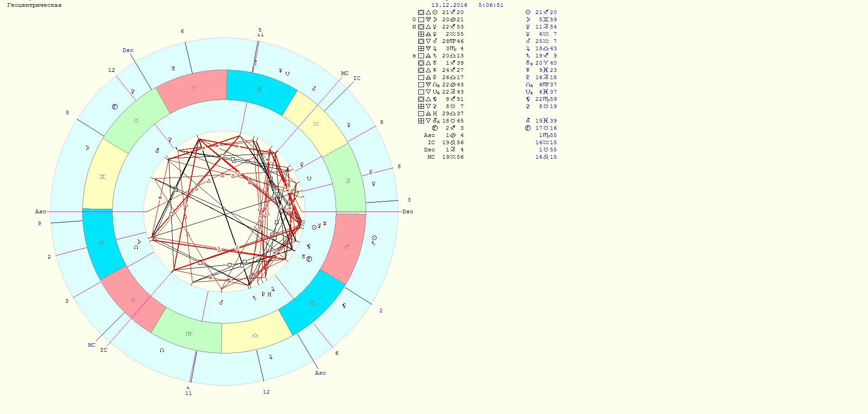Select the blue Venus glyph in the outer ring
Viewport: 868px width, 414px height.
point(349,125)
